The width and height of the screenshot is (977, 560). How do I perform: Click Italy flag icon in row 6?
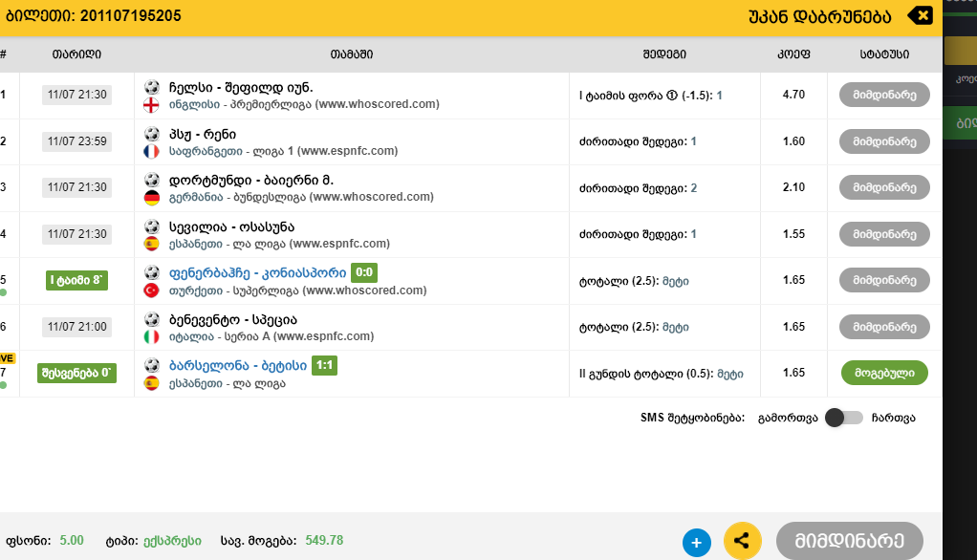(151, 337)
